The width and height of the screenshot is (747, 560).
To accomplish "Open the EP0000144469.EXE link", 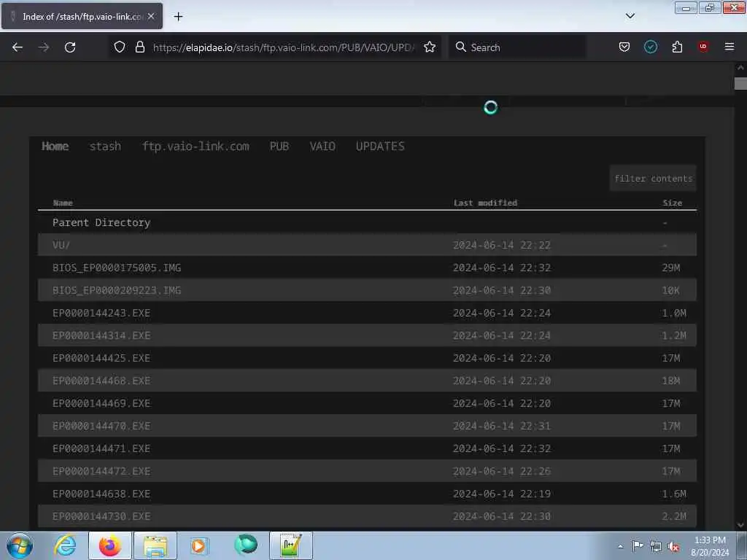I will click(x=101, y=403).
